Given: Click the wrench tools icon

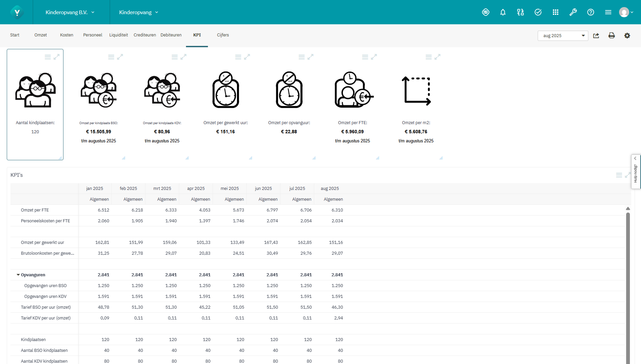Looking at the screenshot, I should pos(573,12).
